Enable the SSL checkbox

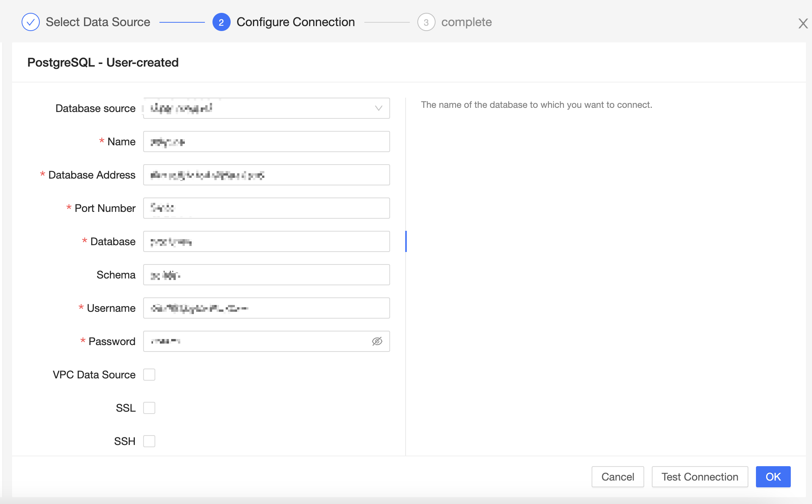149,408
